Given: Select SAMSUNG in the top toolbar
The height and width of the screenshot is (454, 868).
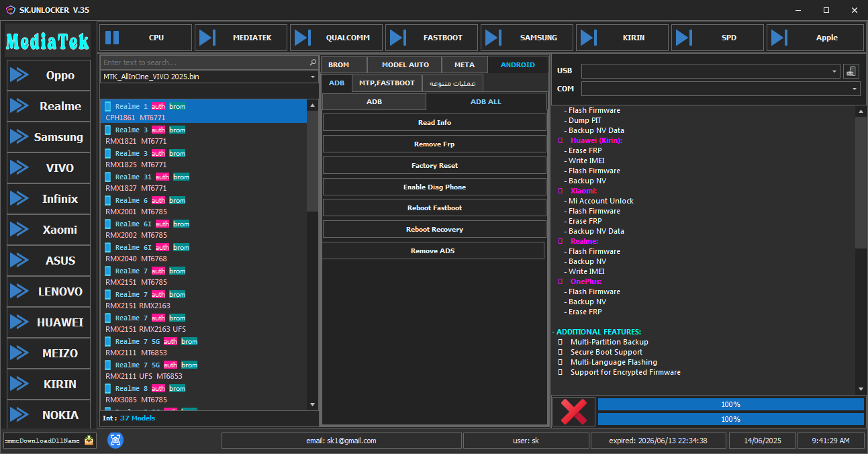Looking at the screenshot, I should pyautogui.click(x=527, y=38).
